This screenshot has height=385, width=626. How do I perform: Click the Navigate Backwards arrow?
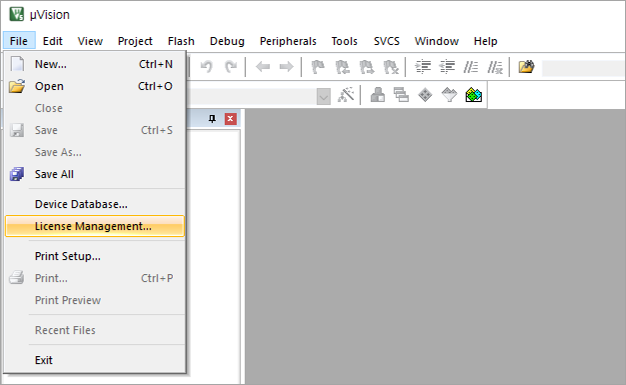(263, 67)
